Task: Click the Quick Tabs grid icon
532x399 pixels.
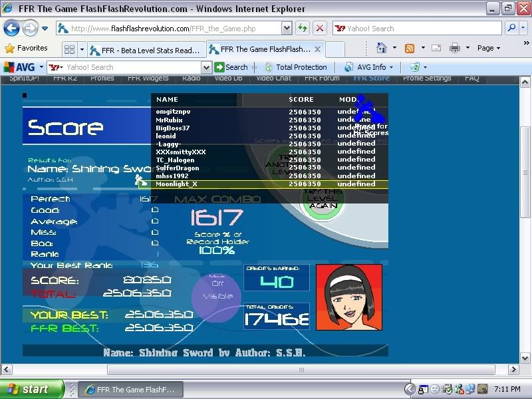Action: [x=69, y=49]
